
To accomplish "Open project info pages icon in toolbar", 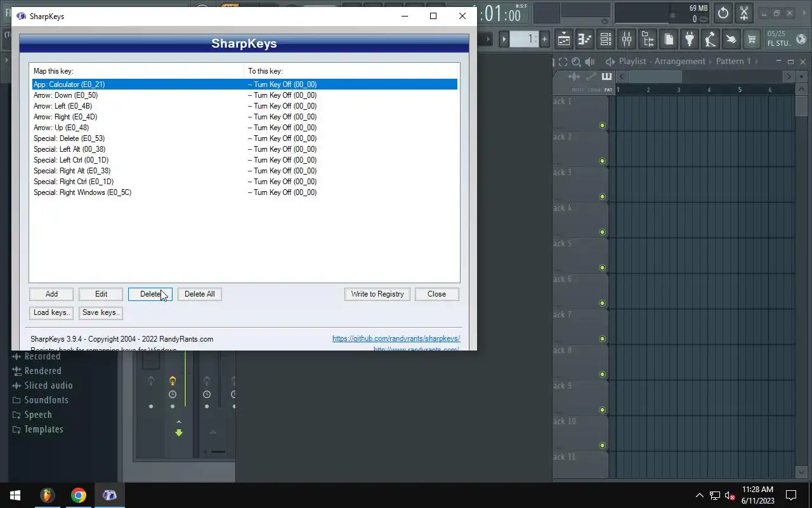I will 669,39.
